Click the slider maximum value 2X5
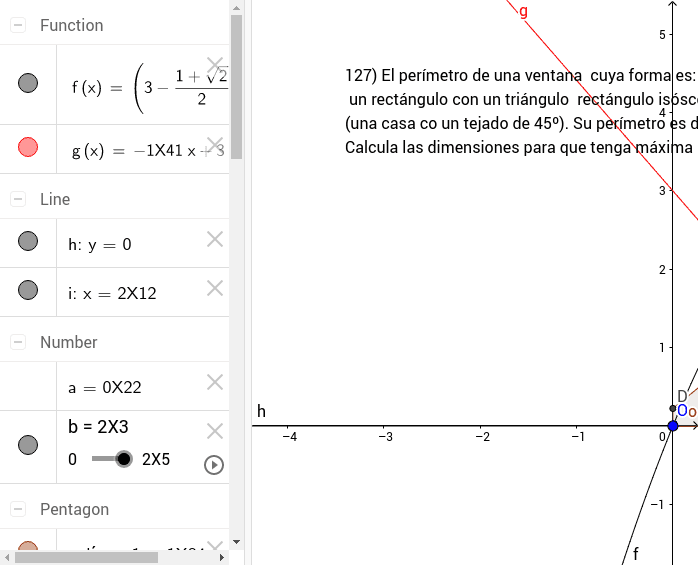The height and width of the screenshot is (567, 700). 156,459
